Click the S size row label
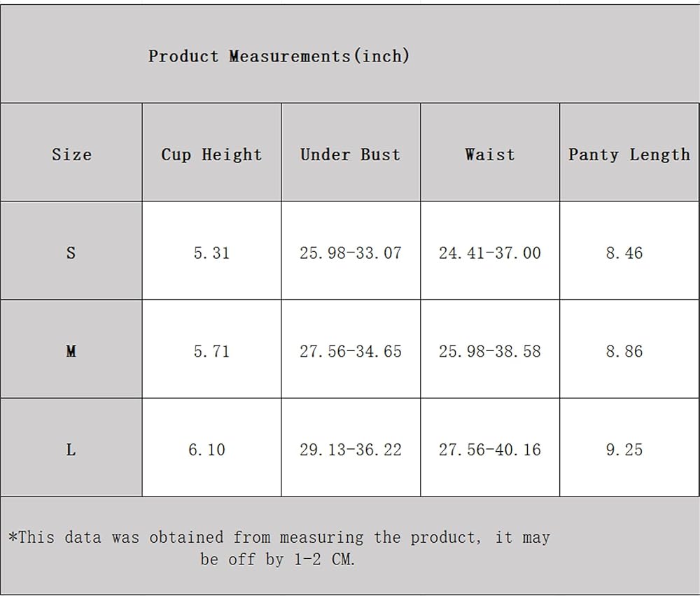Screen dimensions: 700x598 (71, 252)
